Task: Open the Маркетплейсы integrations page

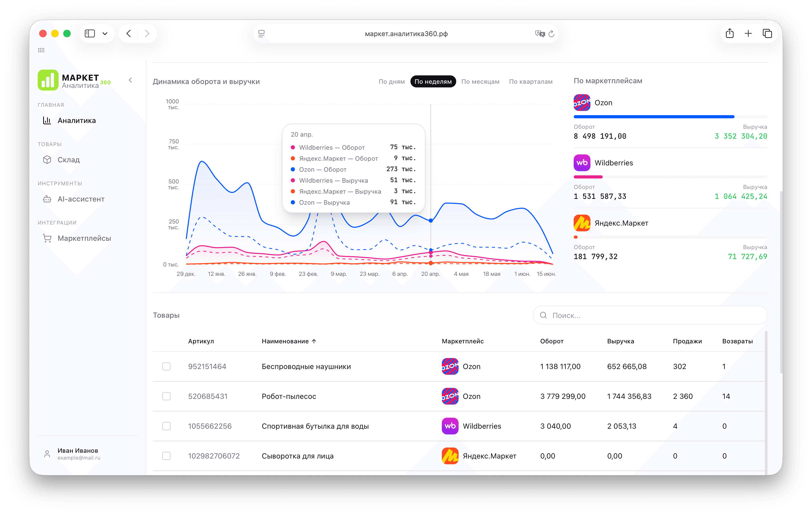Action: click(x=84, y=238)
